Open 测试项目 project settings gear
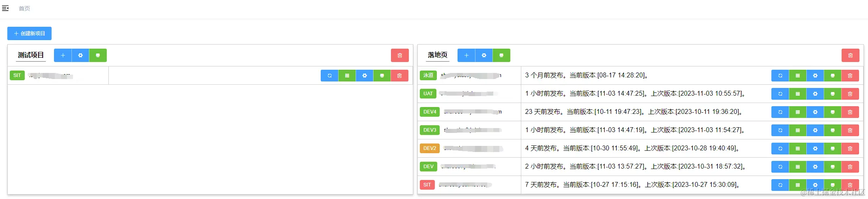Image resolution: width=868 pixels, height=199 pixels. click(80, 56)
